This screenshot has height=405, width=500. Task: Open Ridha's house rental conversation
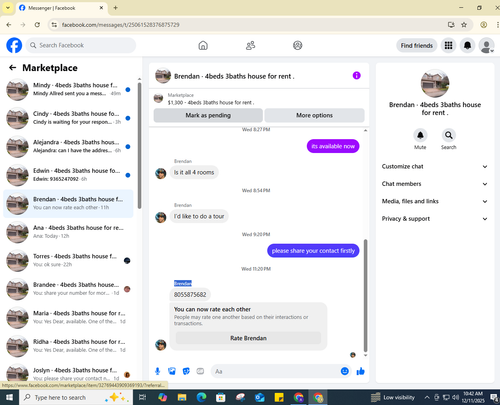pos(68,346)
